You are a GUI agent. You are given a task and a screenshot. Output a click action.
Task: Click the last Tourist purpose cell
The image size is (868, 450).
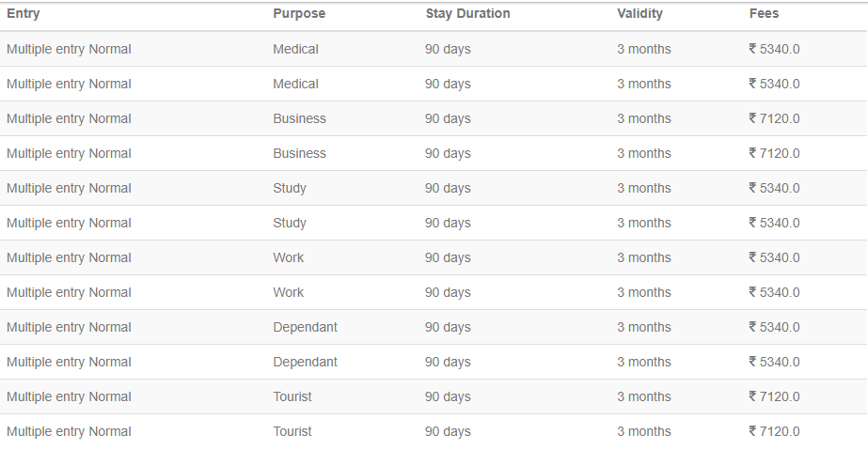292,431
